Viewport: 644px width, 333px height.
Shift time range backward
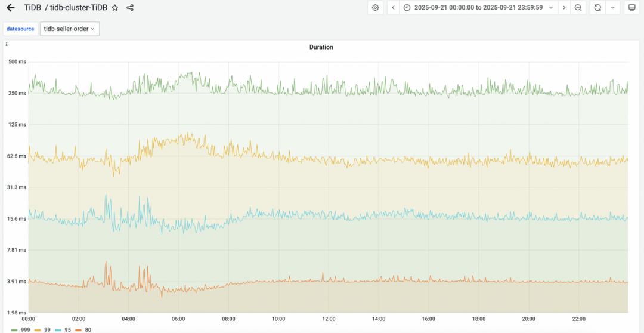[x=393, y=8]
